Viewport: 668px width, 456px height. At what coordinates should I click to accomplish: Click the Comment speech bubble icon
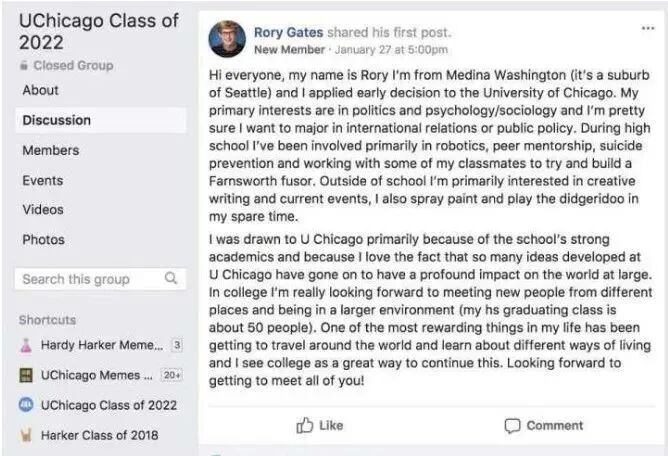pos(512,425)
